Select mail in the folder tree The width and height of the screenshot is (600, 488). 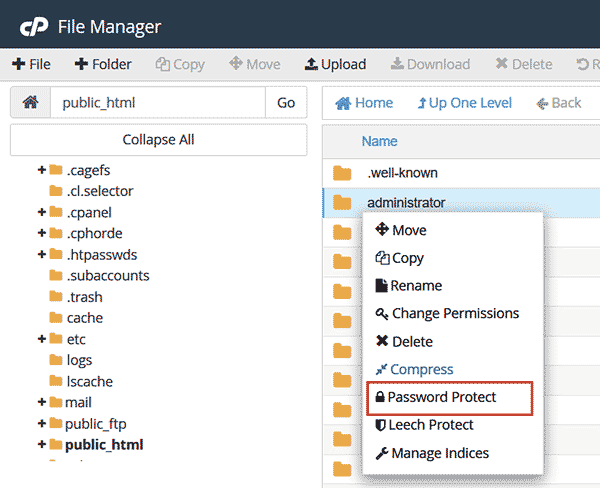tap(78, 403)
